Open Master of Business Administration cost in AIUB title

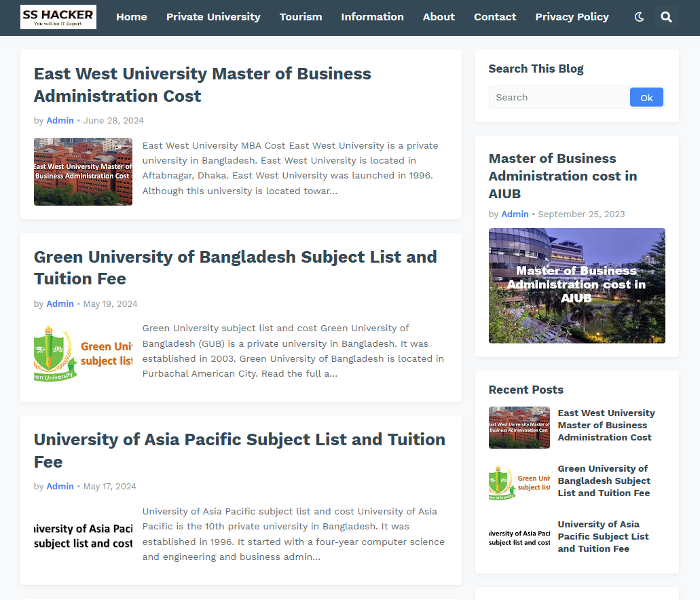(563, 176)
